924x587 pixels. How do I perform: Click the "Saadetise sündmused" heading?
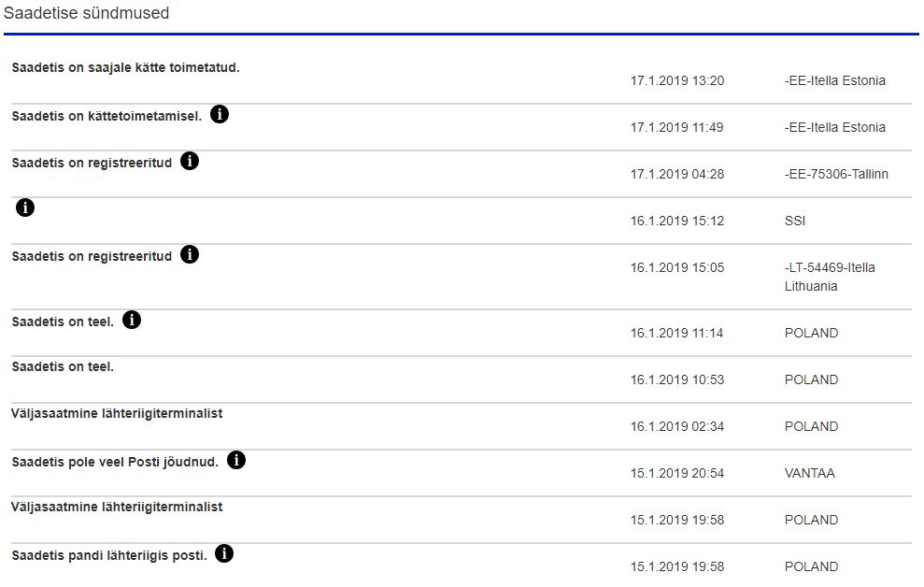tap(87, 14)
